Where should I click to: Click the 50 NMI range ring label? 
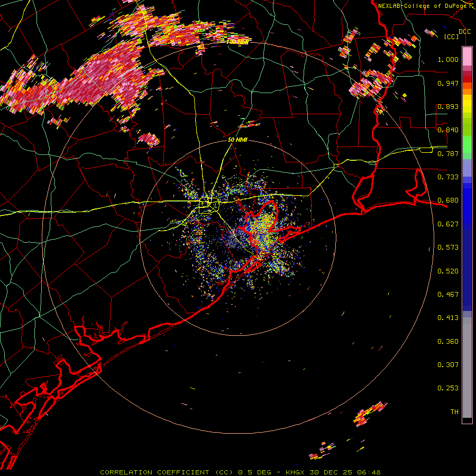[237, 140]
